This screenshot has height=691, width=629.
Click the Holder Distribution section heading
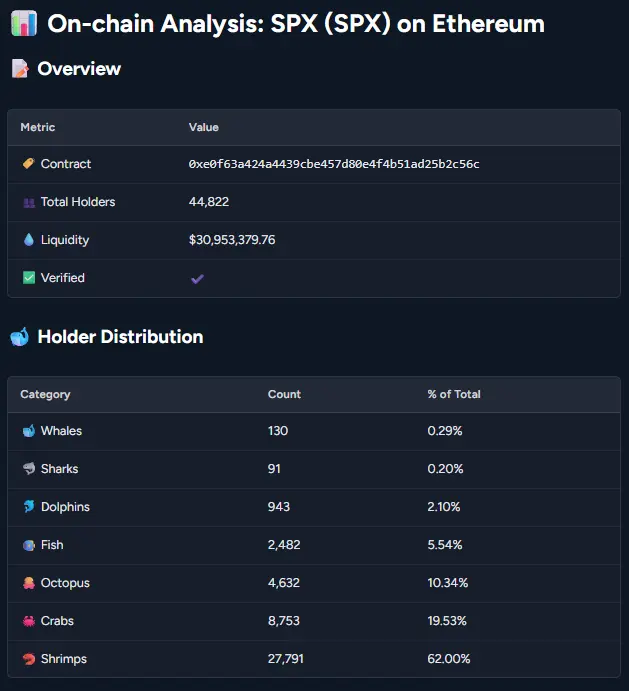[x=120, y=337]
